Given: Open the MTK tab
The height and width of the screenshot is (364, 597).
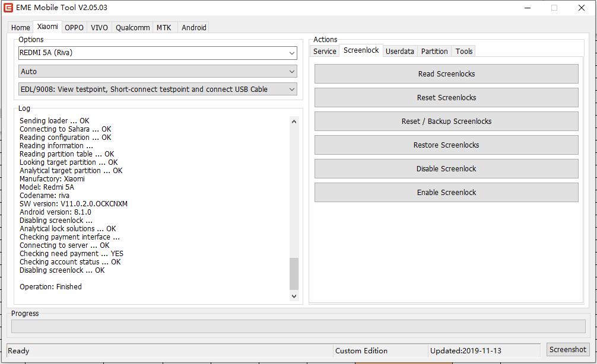Looking at the screenshot, I should pos(164,27).
